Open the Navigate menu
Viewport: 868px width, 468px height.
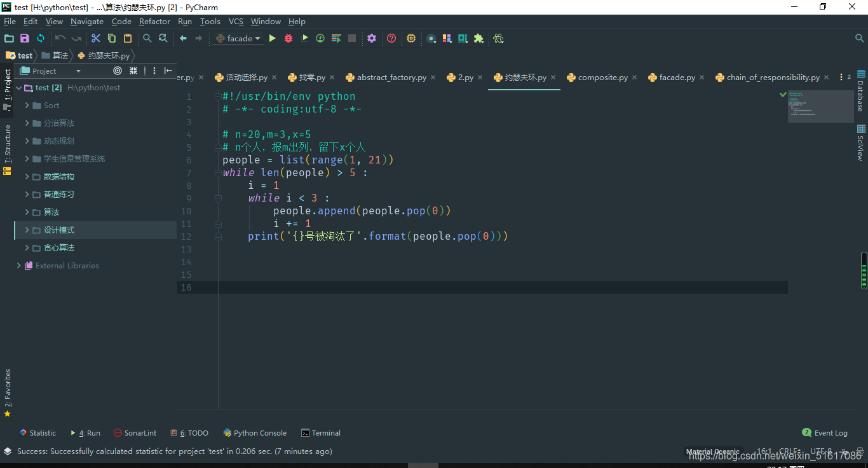[86, 22]
